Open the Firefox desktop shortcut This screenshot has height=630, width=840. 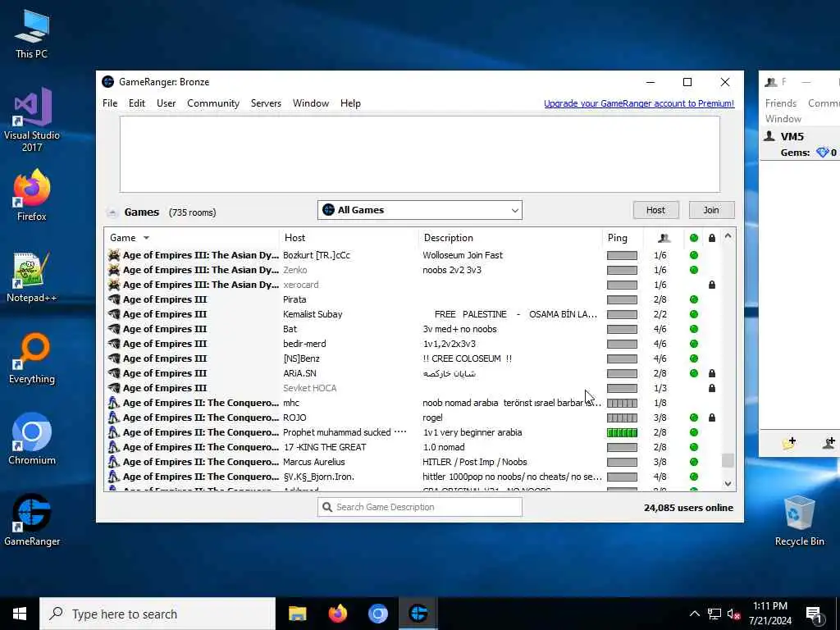click(32, 195)
